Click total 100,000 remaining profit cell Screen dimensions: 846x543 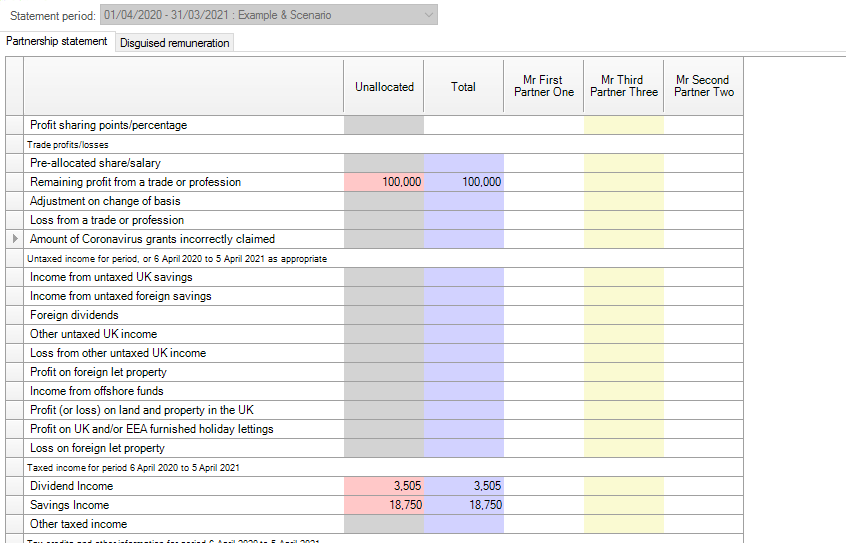click(x=464, y=182)
